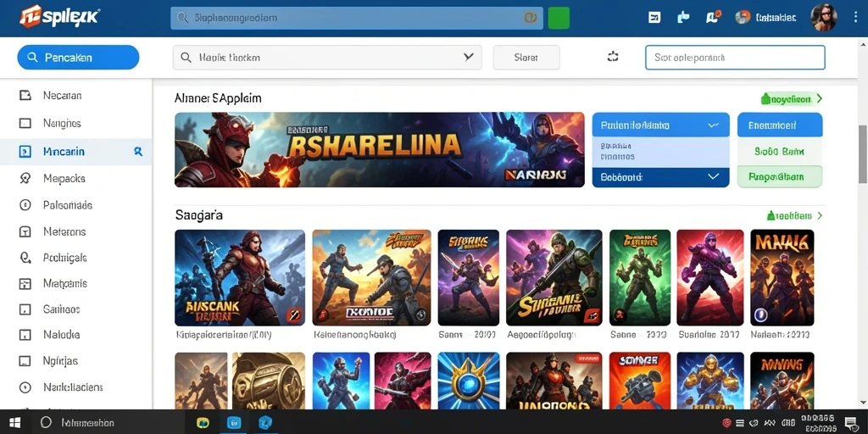
Task: Click the refresh icon next to Slarat button
Action: click(x=612, y=57)
